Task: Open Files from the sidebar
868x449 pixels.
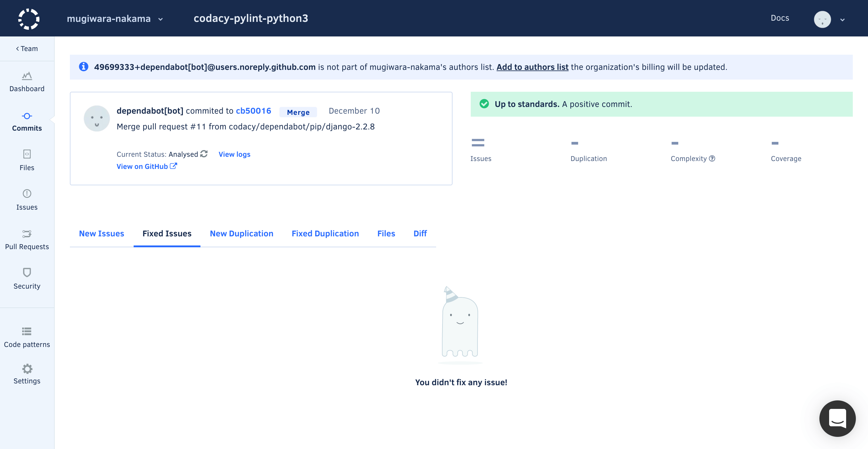Action: point(27,154)
